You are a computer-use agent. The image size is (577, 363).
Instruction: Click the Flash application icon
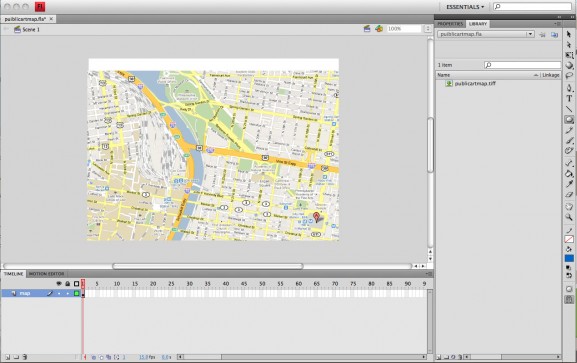(40, 7)
